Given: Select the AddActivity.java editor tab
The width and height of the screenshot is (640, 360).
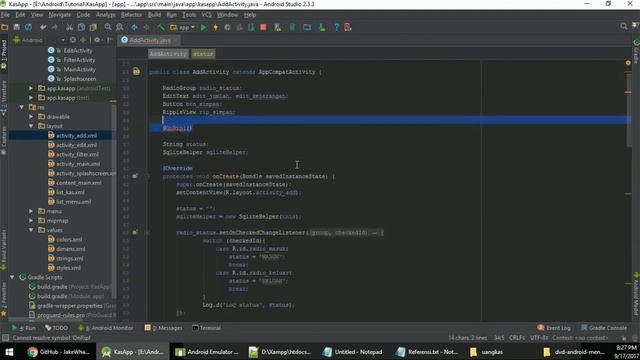Looking at the screenshot, I should coord(149,40).
